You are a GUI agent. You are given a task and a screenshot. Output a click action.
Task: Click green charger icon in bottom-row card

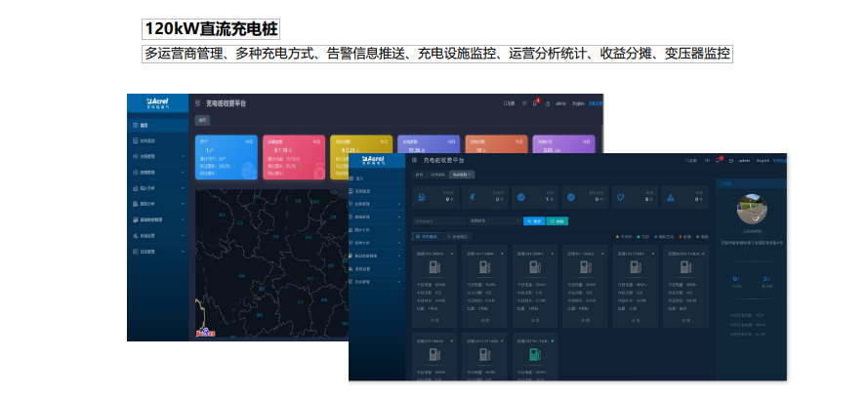pyautogui.click(x=535, y=356)
